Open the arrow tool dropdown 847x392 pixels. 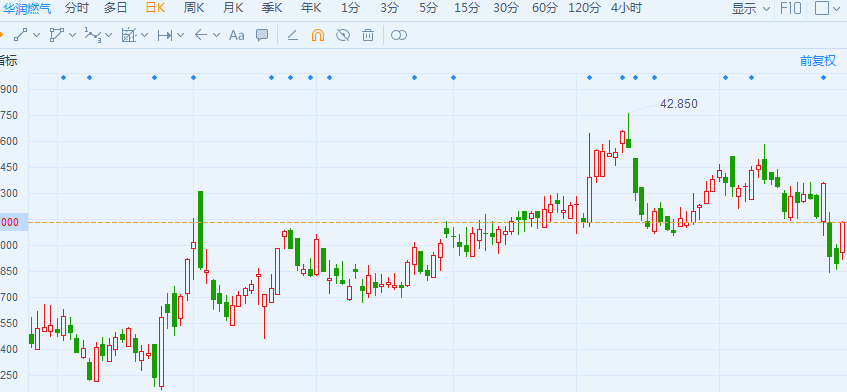[217, 35]
